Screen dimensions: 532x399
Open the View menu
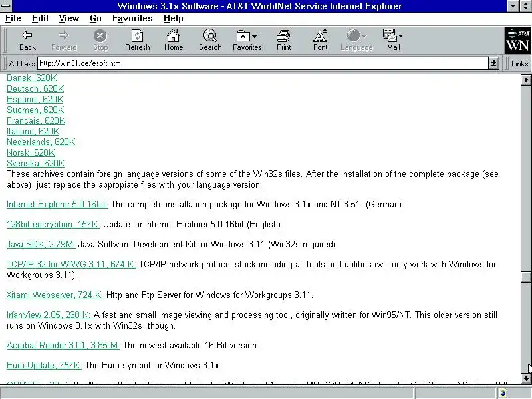click(x=69, y=19)
